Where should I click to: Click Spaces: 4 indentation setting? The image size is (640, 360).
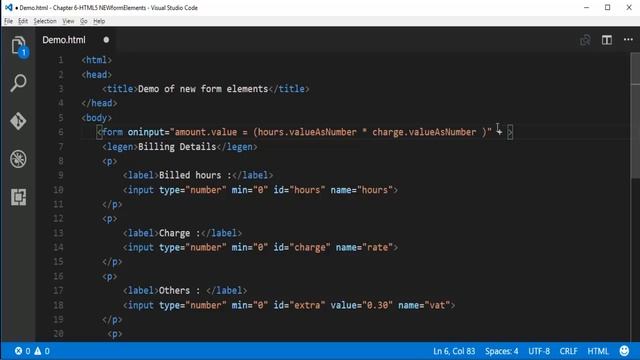(x=502, y=351)
